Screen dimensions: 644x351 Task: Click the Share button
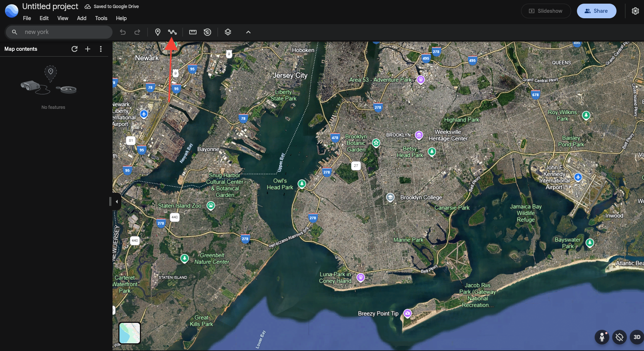(597, 11)
